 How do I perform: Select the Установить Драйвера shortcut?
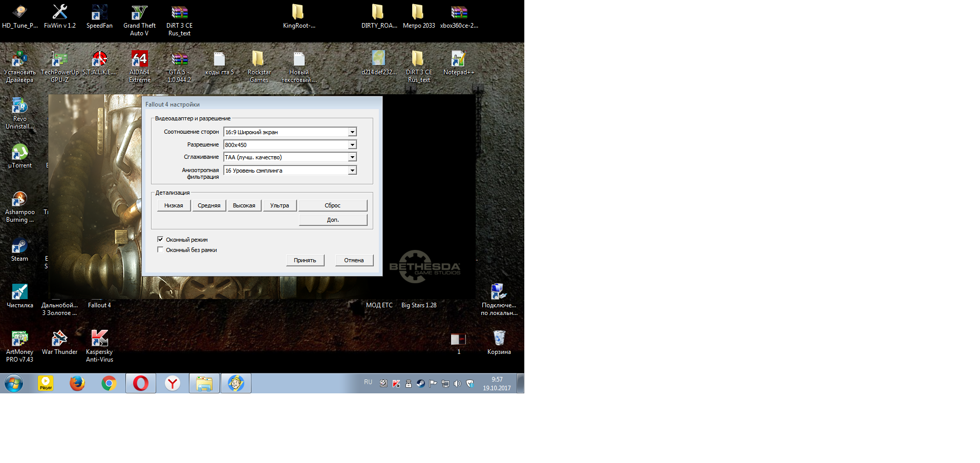(20, 67)
